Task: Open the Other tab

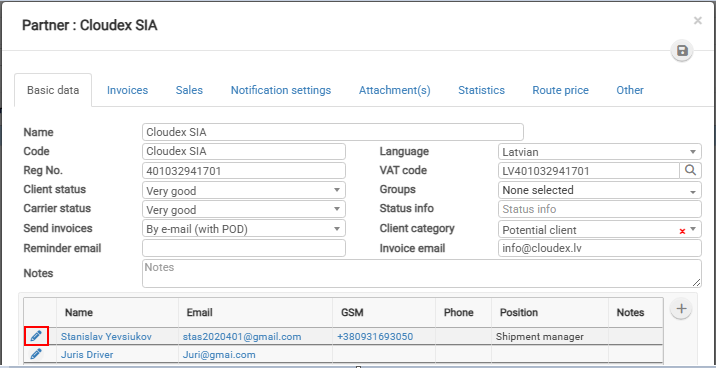Action: (630, 90)
